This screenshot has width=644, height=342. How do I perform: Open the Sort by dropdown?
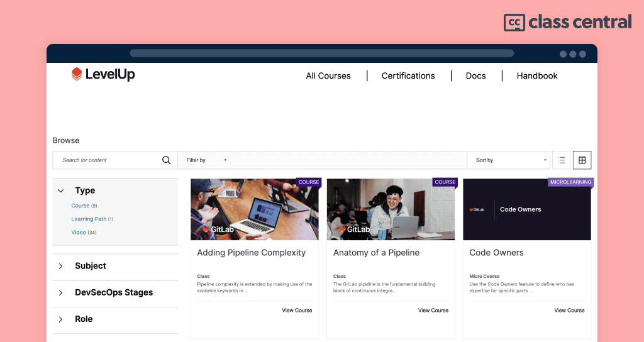[509, 160]
